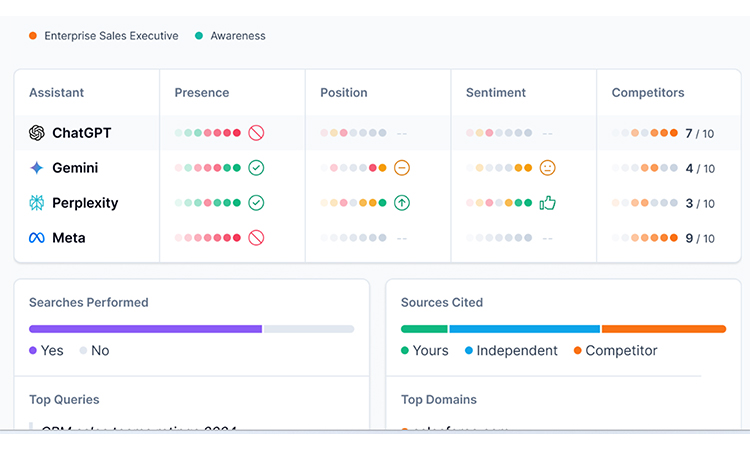
Task: Click the Yes legend item
Action: tap(46, 351)
